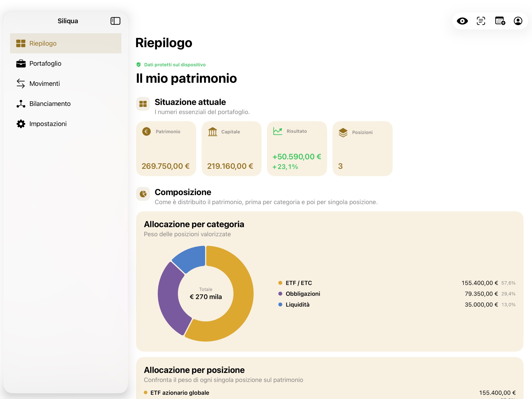Open the Posizioni card showing 3
The image size is (532, 399).
(362, 149)
